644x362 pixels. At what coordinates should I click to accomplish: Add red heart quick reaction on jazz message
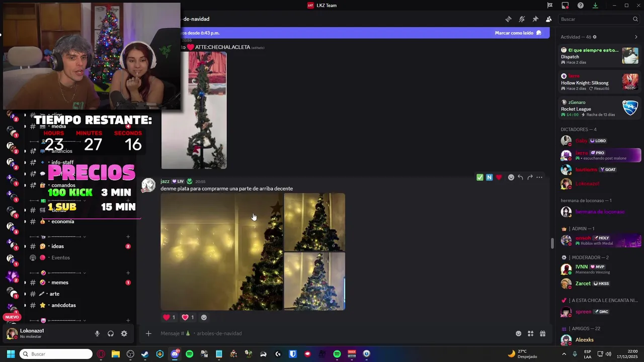coord(499,177)
